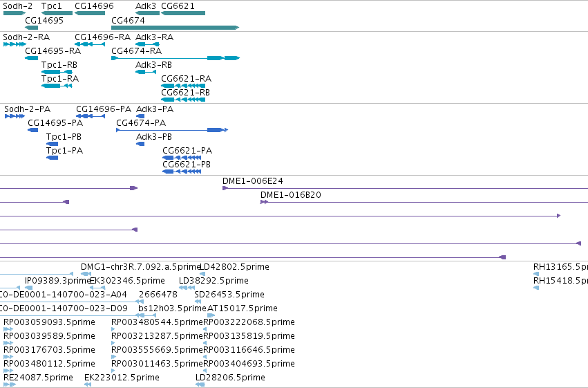This screenshot has width=588, height=388.
Task: Select the RP003039589.5prime EST label
Action: pos(50,337)
